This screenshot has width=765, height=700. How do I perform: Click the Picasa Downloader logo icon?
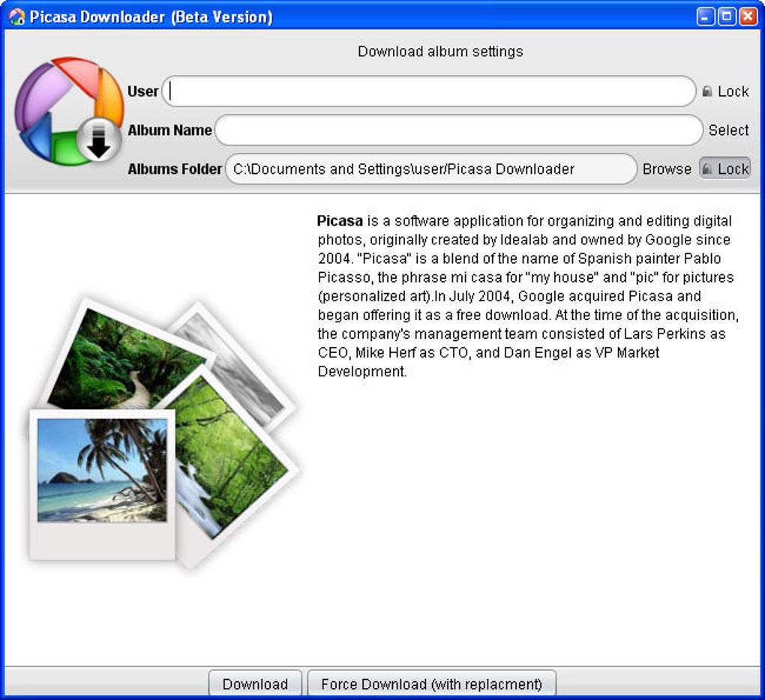click(x=69, y=111)
